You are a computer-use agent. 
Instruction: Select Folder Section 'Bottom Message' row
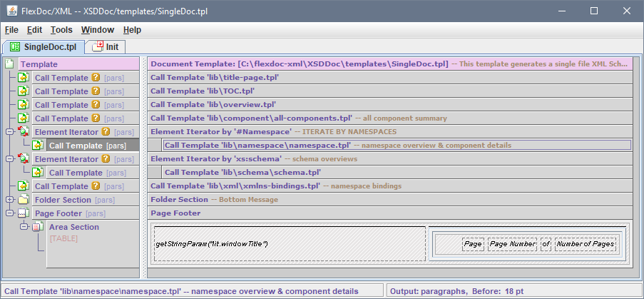(390, 200)
